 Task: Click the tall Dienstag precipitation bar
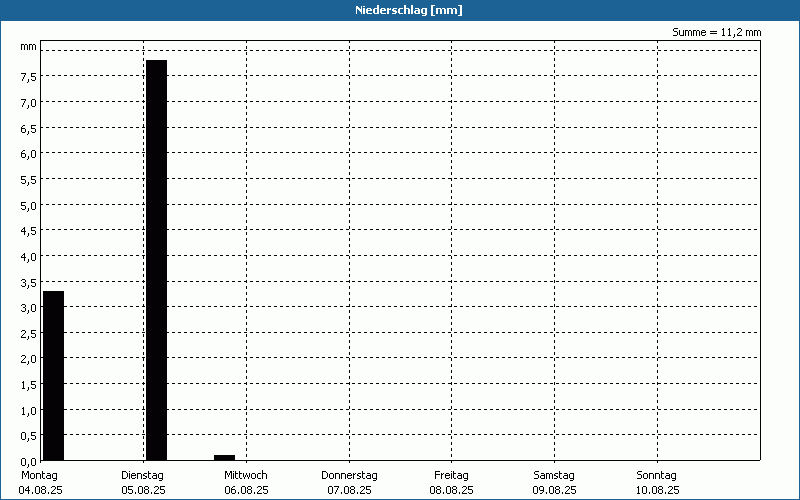[x=156, y=260]
